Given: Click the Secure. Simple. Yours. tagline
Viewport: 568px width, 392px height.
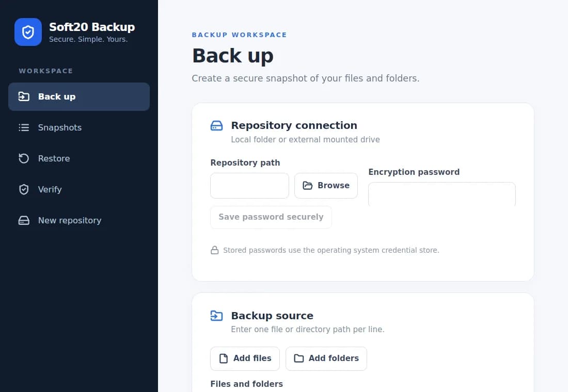Looking at the screenshot, I should tap(88, 39).
